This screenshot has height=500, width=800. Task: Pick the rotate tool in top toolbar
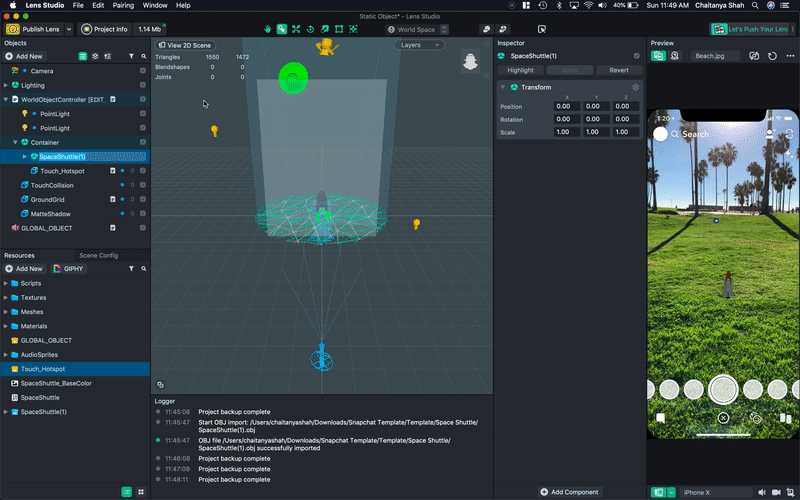pos(310,29)
